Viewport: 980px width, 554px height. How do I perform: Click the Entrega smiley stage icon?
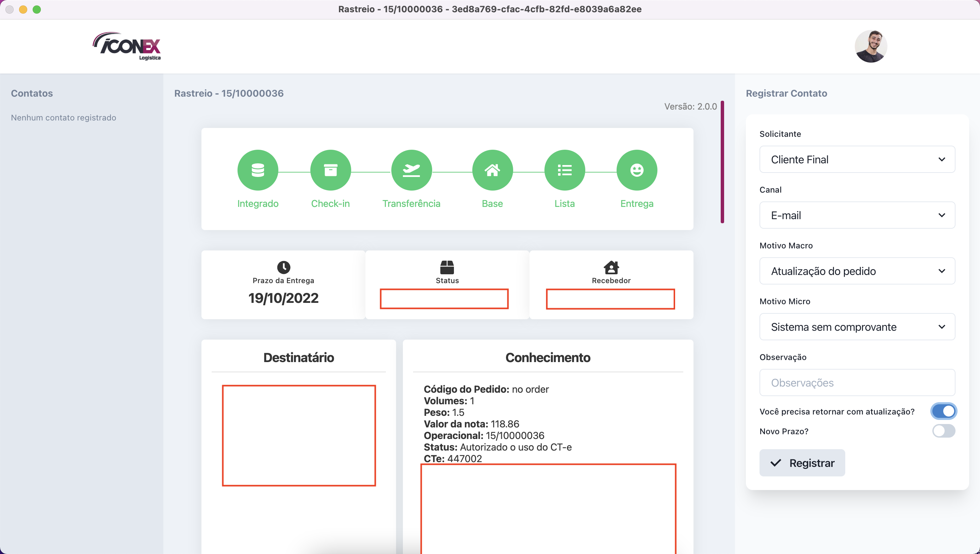click(637, 170)
